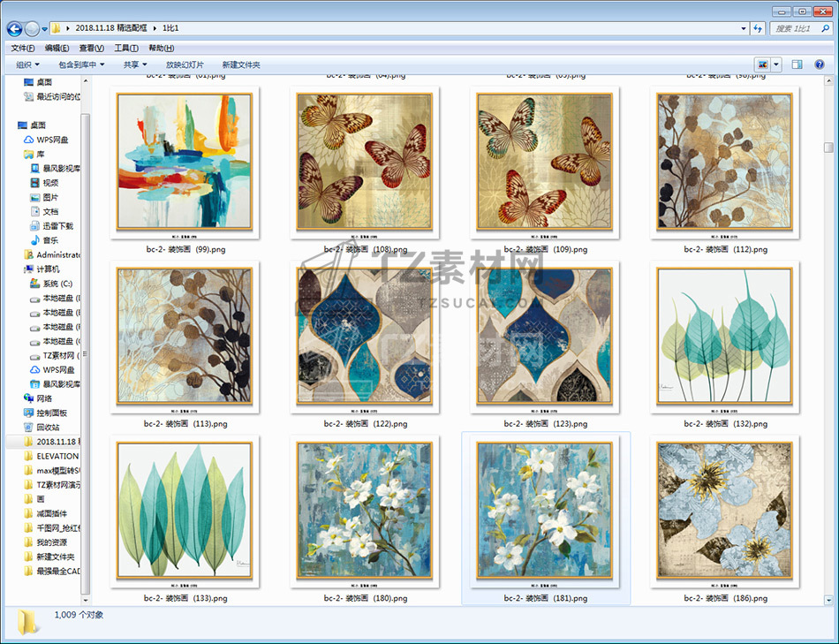Select WPS网盘 cloud icon in sidebar
This screenshot has width=839, height=644.
click(51, 140)
